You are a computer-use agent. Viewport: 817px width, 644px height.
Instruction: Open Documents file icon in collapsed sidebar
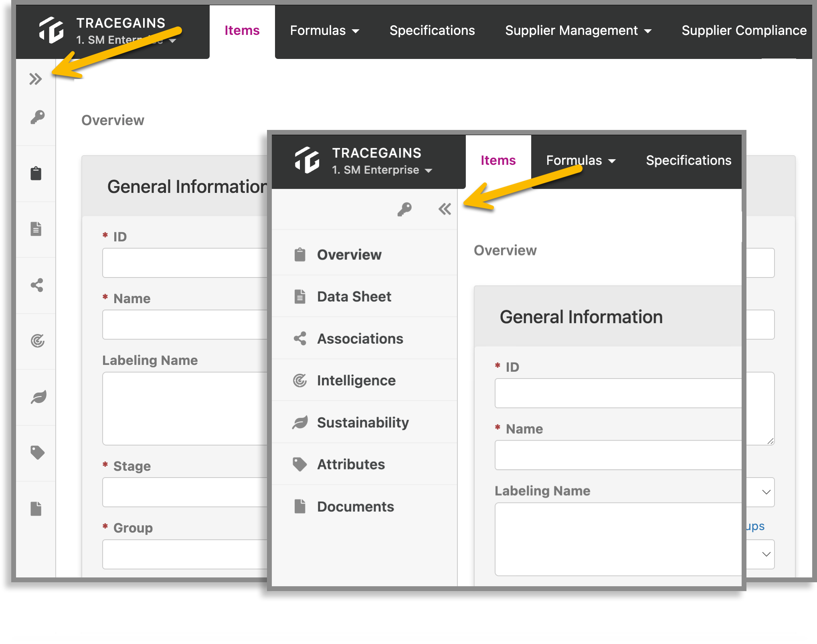(36, 508)
